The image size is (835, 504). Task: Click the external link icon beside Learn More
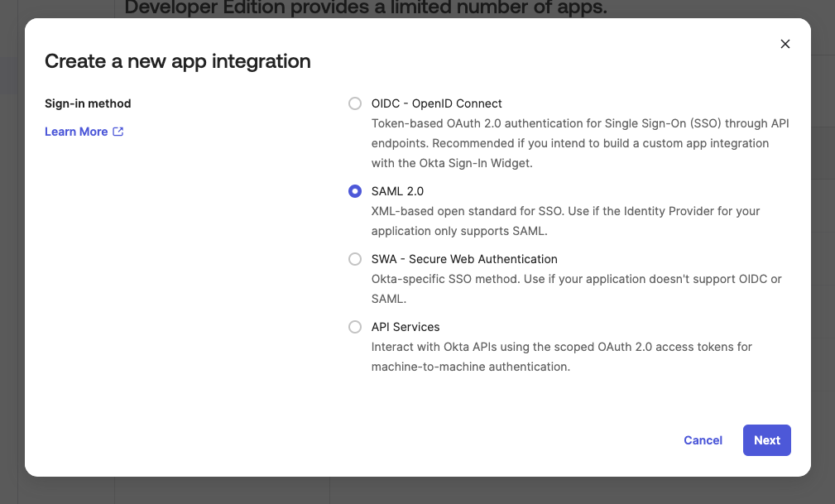coord(118,132)
